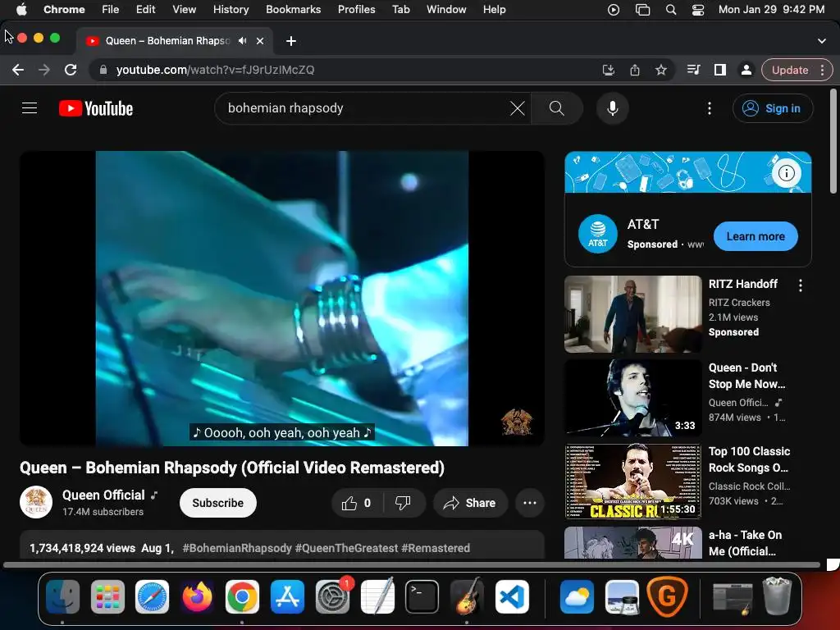
Task: Open System Settings from the Dock
Action: tap(332, 596)
